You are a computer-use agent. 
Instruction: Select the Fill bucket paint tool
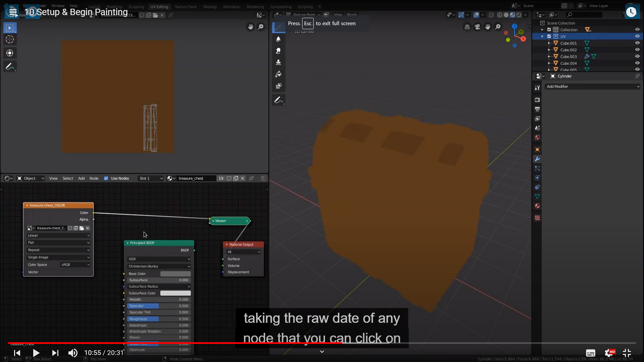pyautogui.click(x=278, y=74)
